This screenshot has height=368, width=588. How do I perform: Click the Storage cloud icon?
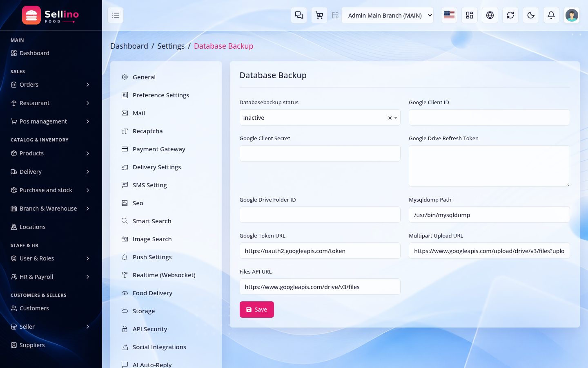pos(125,311)
